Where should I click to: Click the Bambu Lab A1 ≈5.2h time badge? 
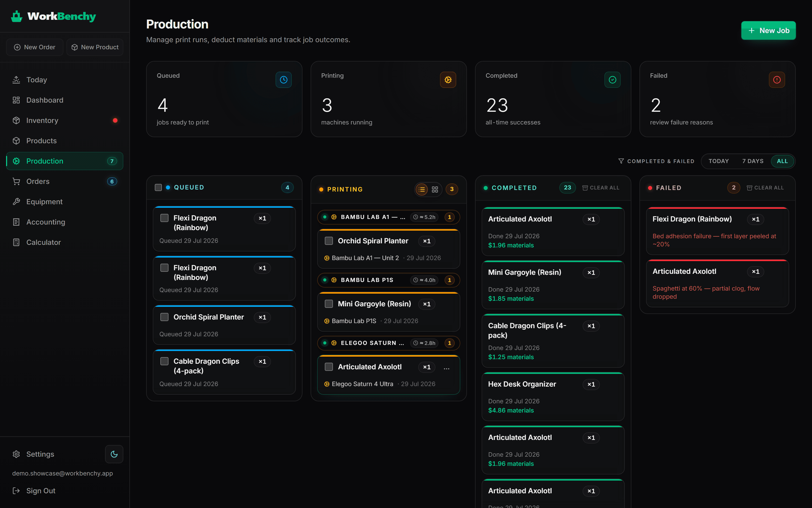pos(424,217)
